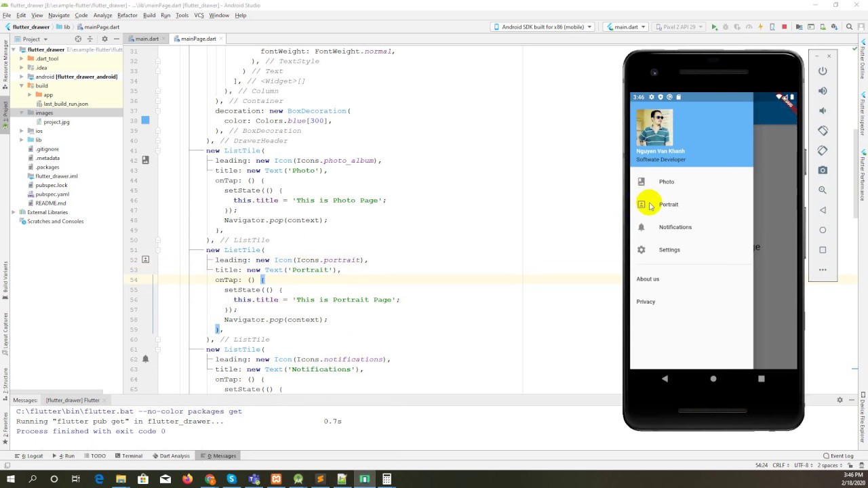Click the emulator sidebar overview square

823,249
